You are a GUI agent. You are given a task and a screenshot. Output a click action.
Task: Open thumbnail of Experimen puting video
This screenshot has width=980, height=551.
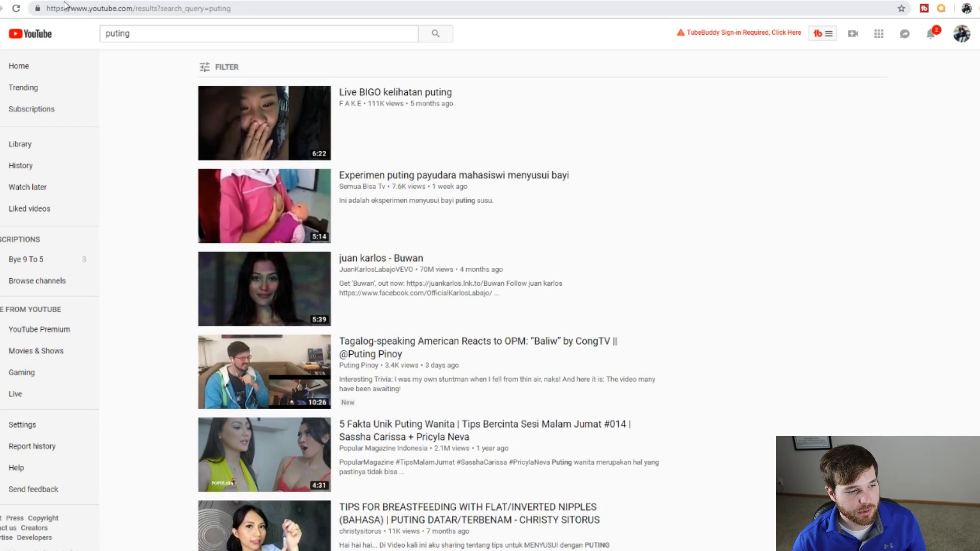click(264, 206)
